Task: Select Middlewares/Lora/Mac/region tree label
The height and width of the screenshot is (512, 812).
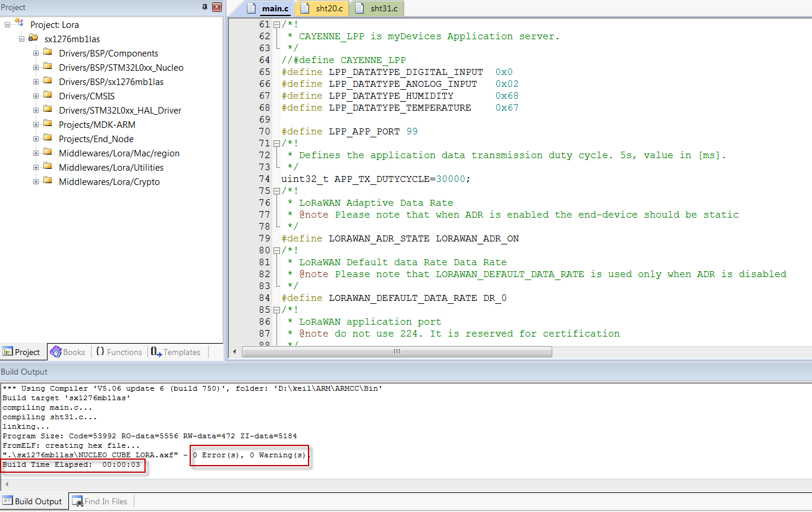Action: click(x=119, y=153)
